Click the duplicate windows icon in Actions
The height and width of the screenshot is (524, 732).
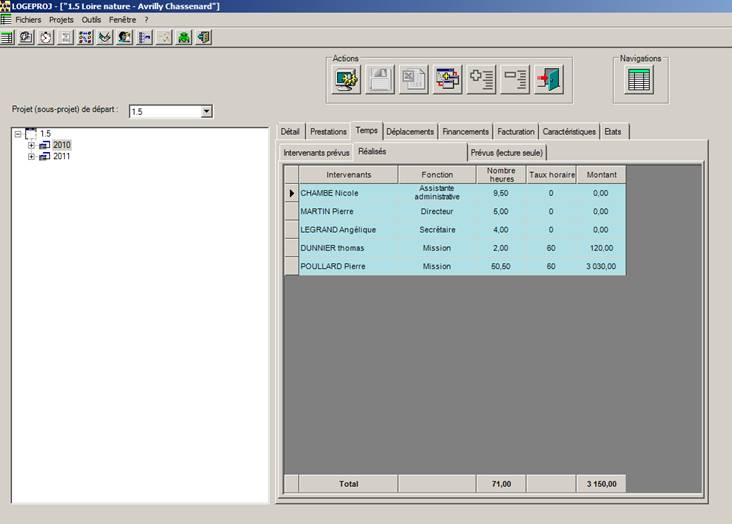(448, 80)
